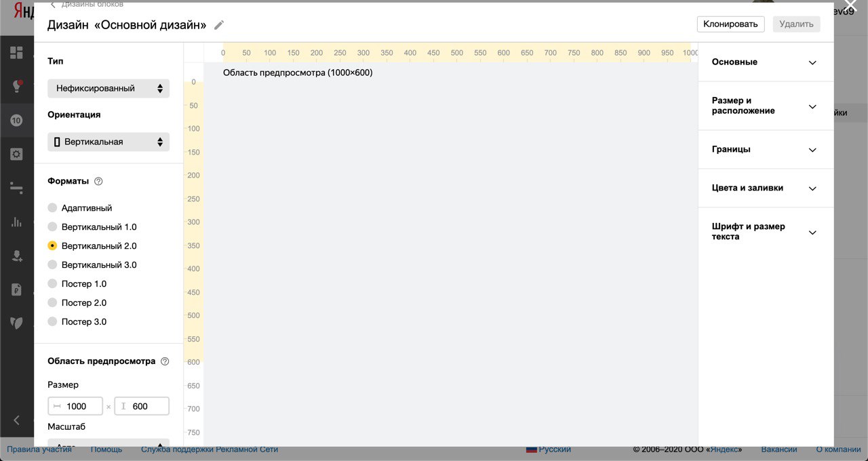Click the add user sidebar icon
Image resolution: width=868 pixels, height=461 pixels.
[x=16, y=256]
